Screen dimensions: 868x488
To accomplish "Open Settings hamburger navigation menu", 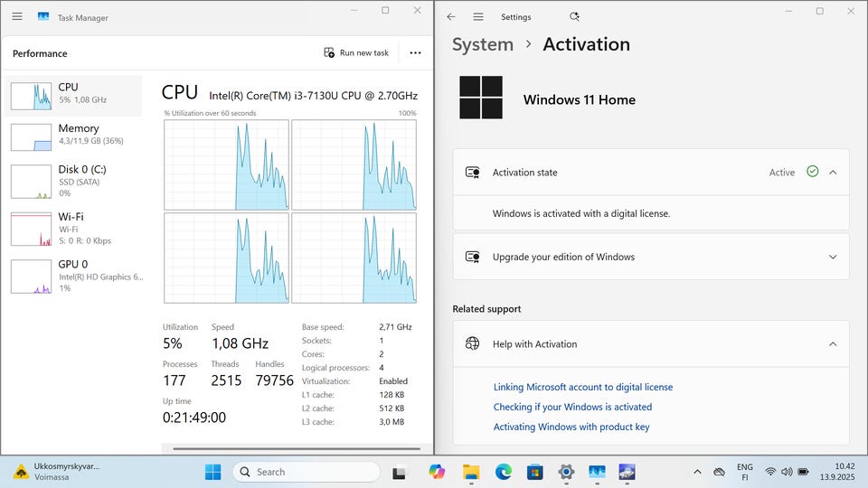I will click(478, 16).
